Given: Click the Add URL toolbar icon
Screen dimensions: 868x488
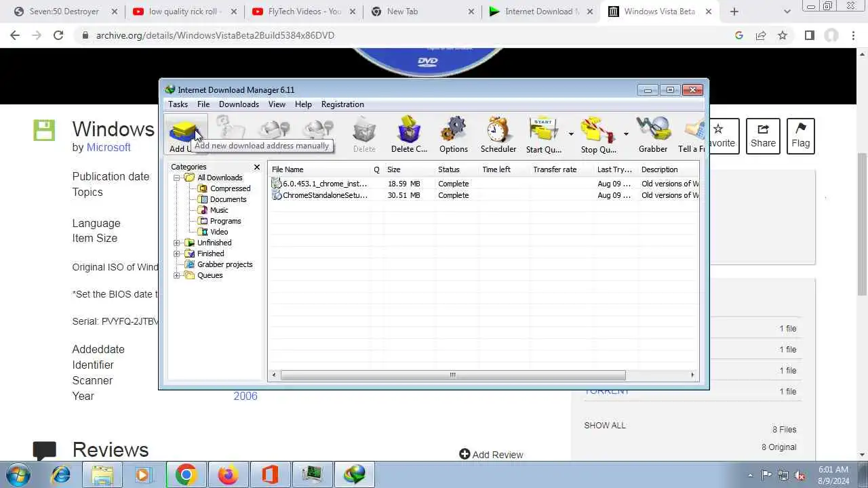Looking at the screenshot, I should (x=183, y=131).
